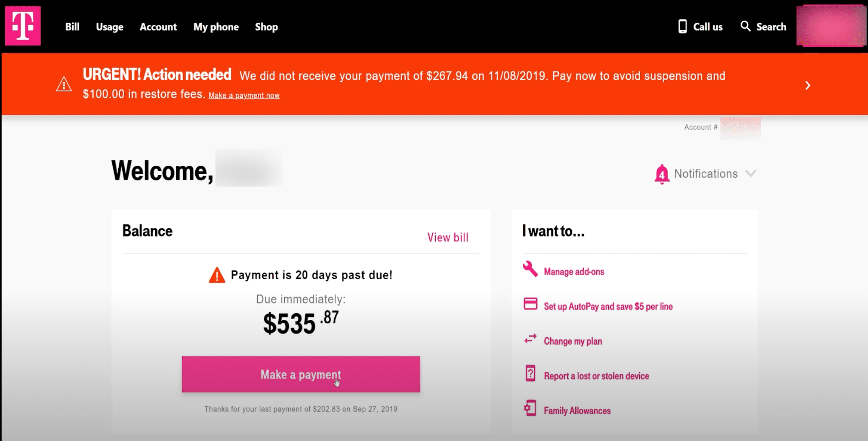Screen dimensions: 868x441
Task: Click the swap arrows plan icon
Action: [x=530, y=339]
